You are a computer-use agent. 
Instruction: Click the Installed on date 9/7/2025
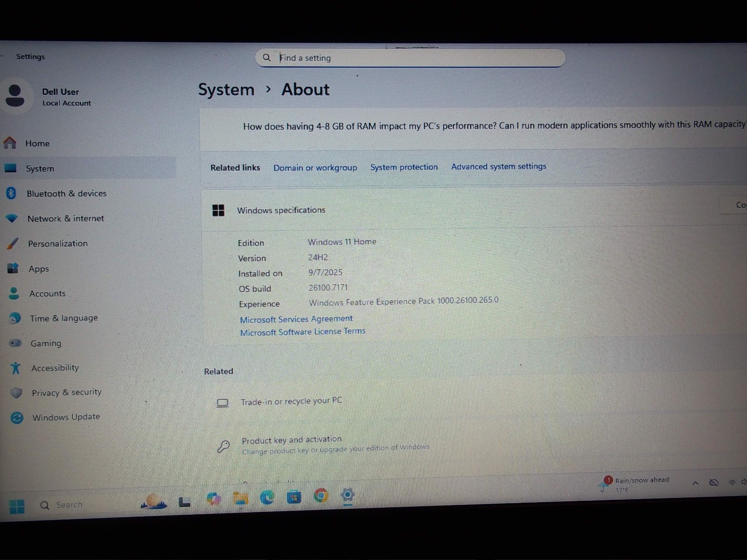[325, 273]
